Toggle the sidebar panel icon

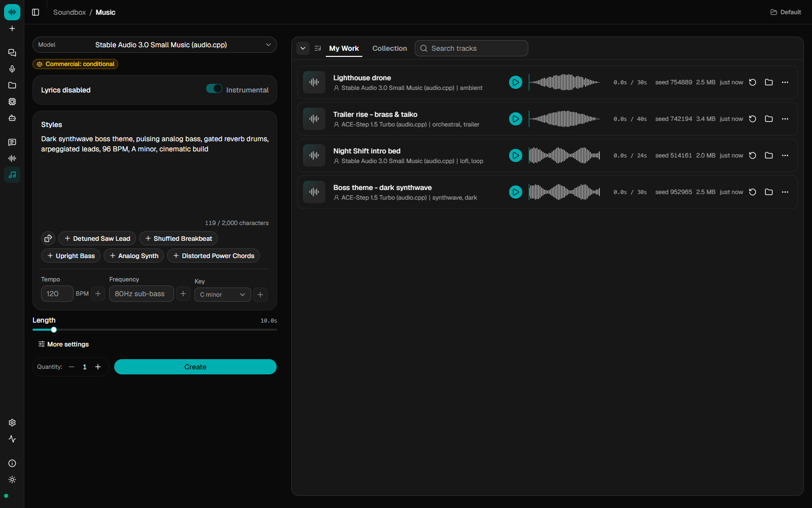[x=36, y=12]
